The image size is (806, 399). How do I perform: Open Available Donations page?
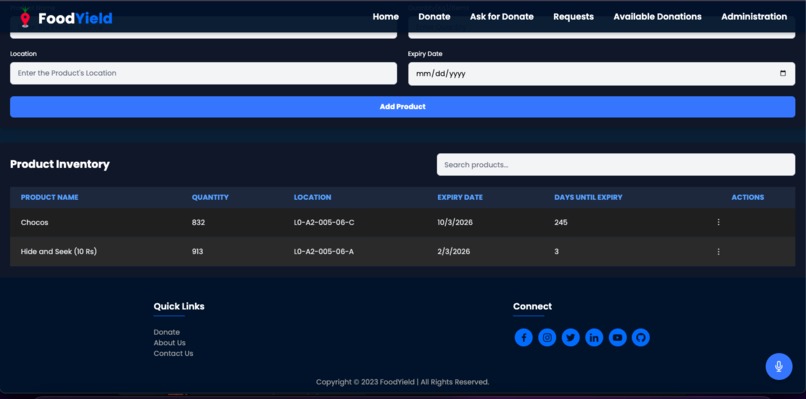[x=657, y=16]
